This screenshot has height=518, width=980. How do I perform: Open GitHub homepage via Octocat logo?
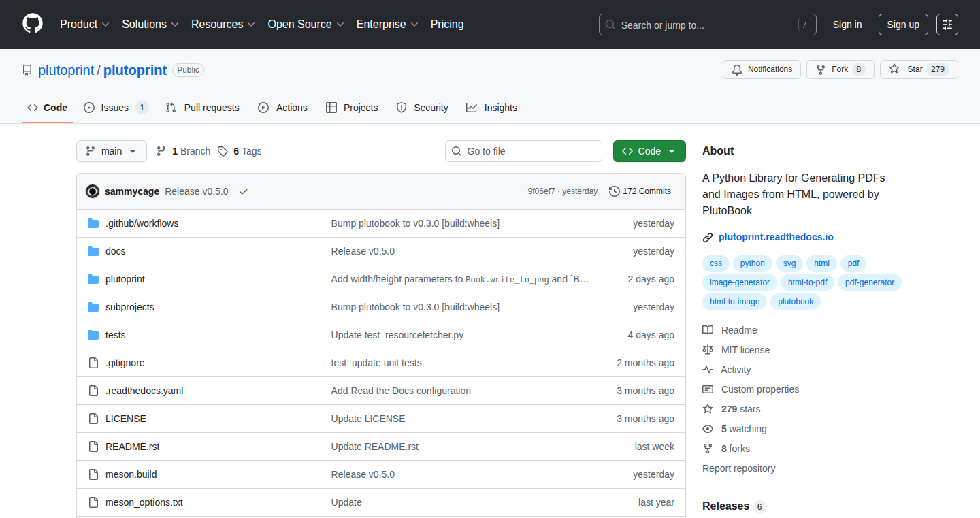(33, 24)
